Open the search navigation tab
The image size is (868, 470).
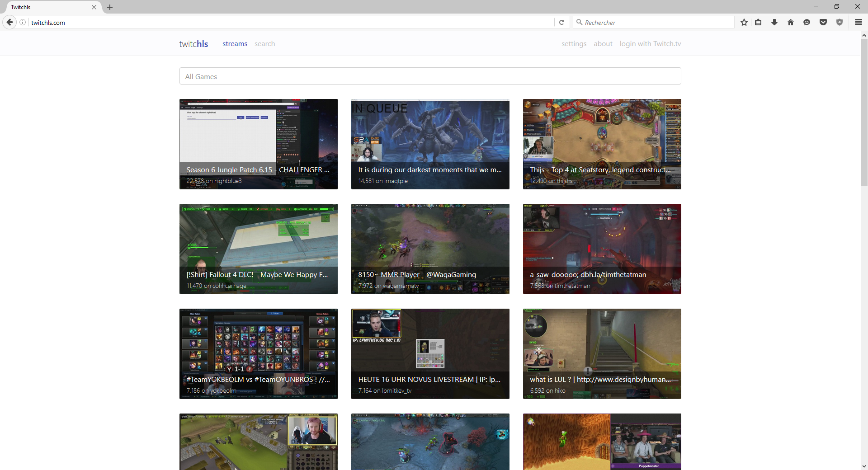264,44
